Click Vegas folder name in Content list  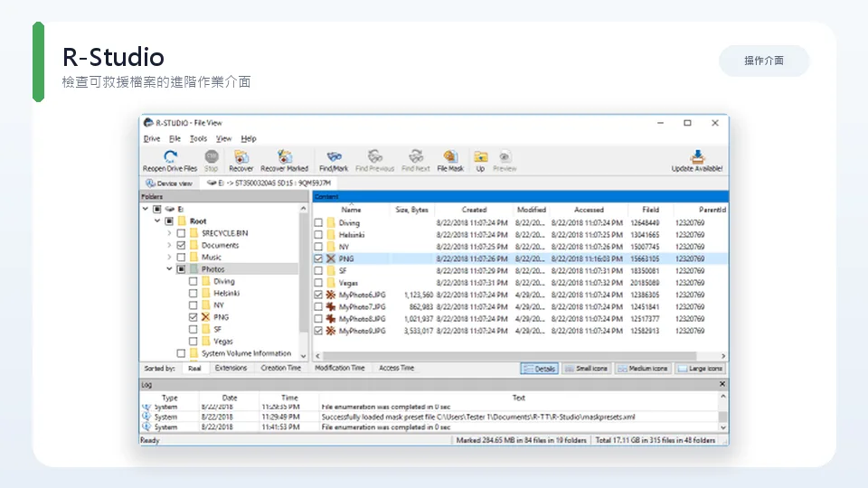click(x=348, y=283)
